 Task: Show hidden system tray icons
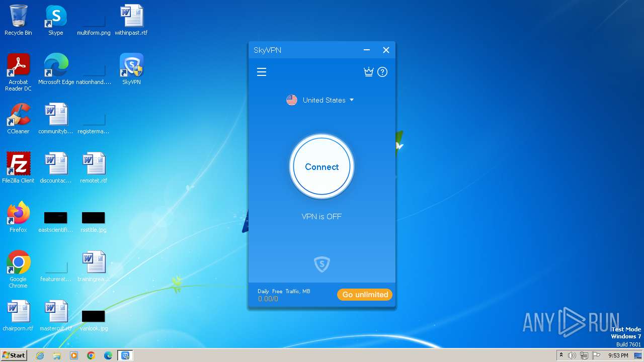[x=561, y=355]
